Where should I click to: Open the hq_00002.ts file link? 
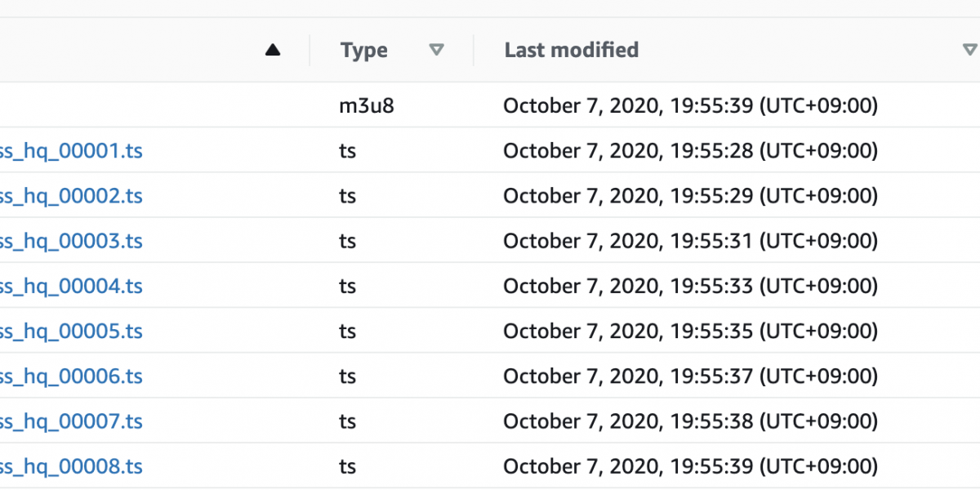click(x=72, y=196)
